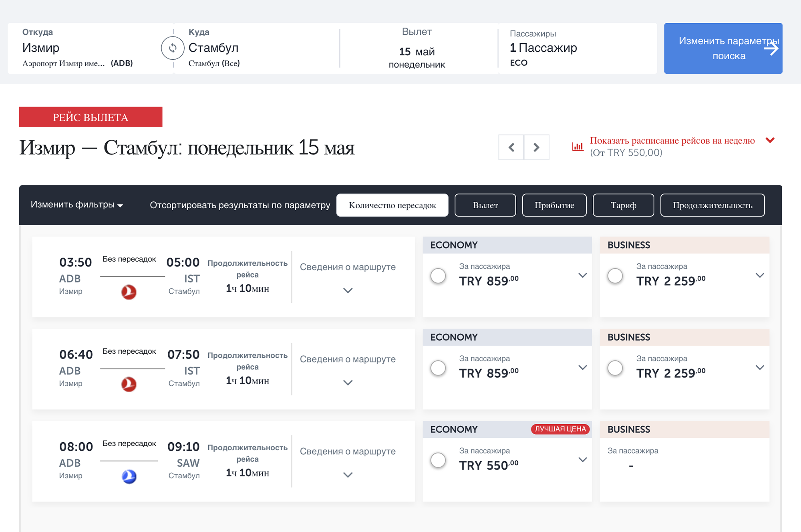Sort by Количество пересадок
801x532 pixels.
[x=392, y=205]
